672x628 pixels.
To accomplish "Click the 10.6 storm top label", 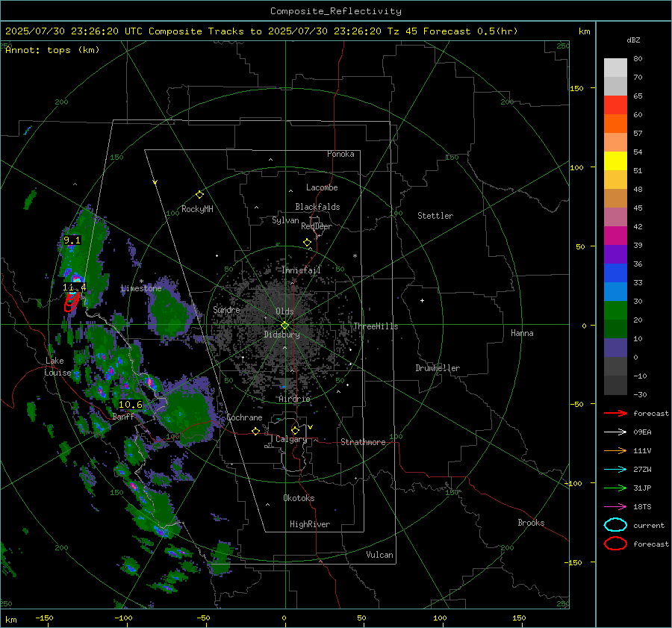I will click(x=130, y=404).
